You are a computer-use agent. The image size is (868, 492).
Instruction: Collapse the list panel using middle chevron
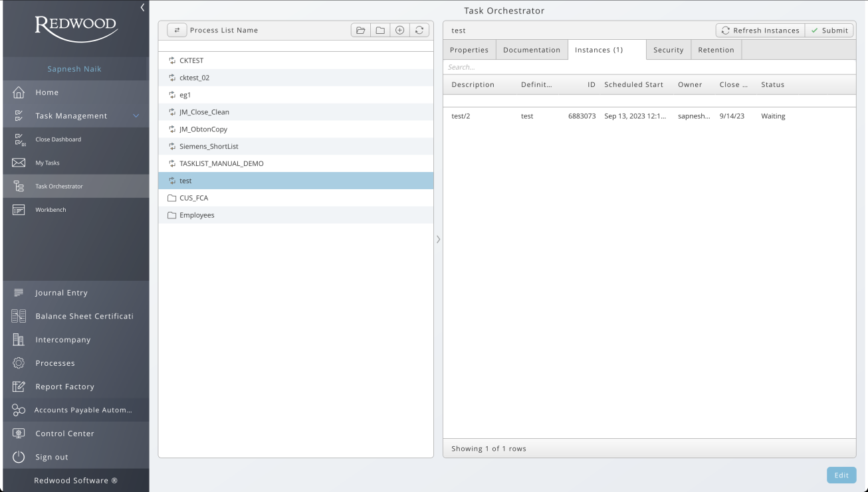point(438,239)
